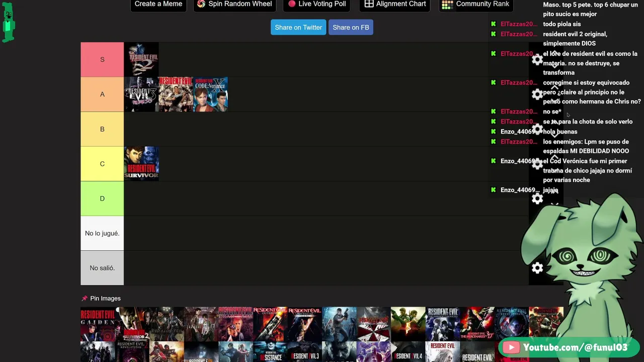The width and height of the screenshot is (644, 362).
Task: Pick the Resident Evil Outbreak thumbnail with red diagonal
Action: [x=270, y=324]
